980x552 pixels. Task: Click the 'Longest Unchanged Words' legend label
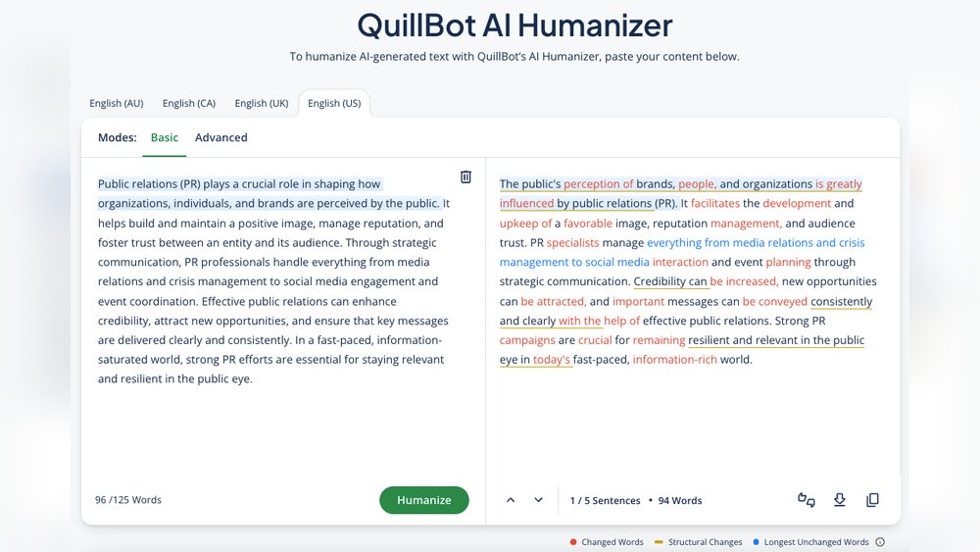tap(816, 542)
